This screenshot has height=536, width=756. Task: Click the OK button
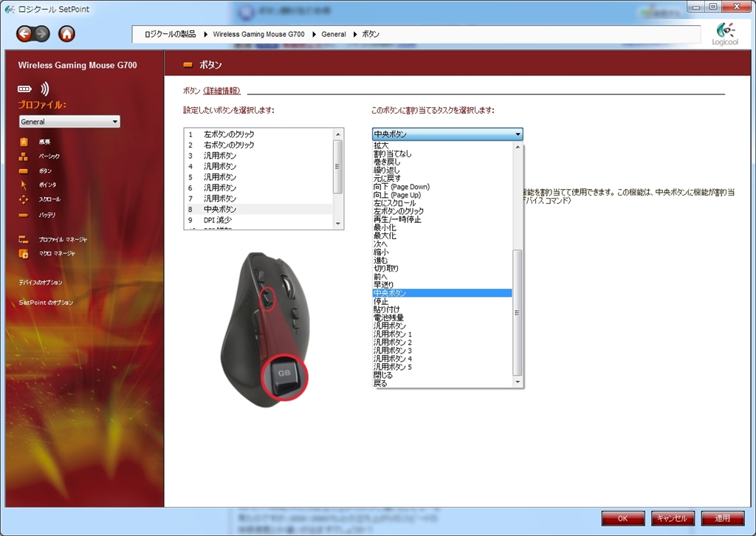[x=622, y=518]
